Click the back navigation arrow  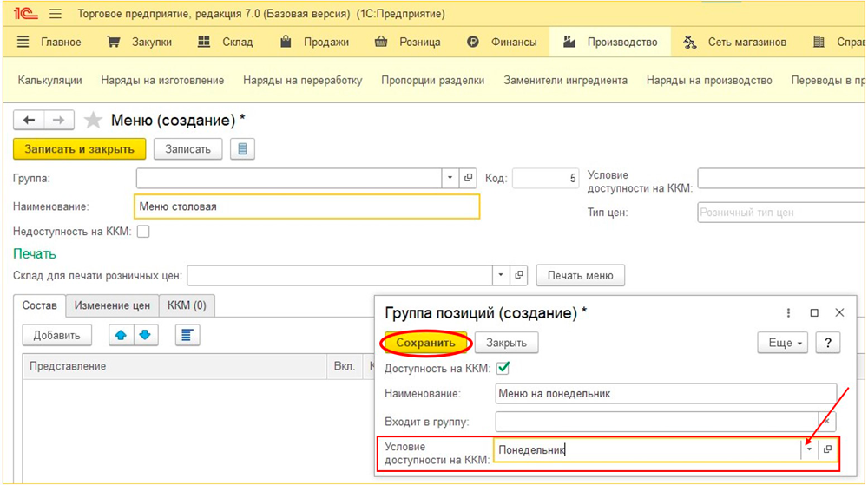click(x=29, y=120)
